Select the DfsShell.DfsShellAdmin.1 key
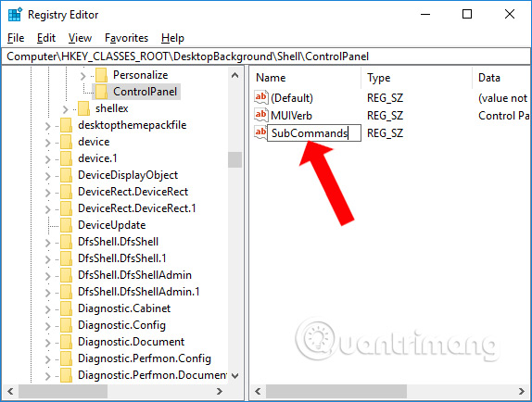The image size is (532, 402). (139, 292)
